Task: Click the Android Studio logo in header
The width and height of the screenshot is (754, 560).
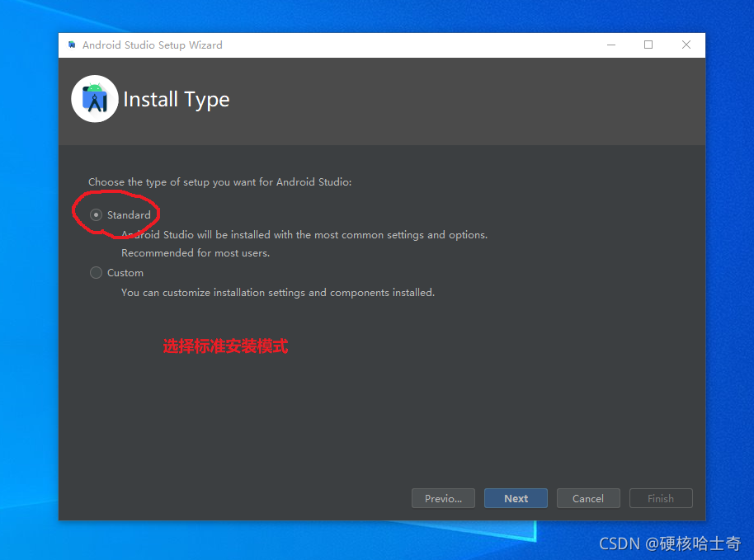Action: [95, 98]
